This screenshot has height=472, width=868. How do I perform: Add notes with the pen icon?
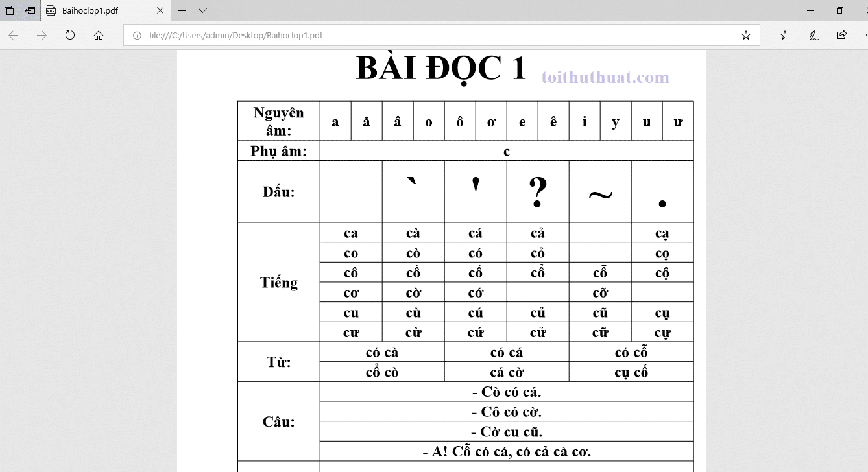point(814,35)
